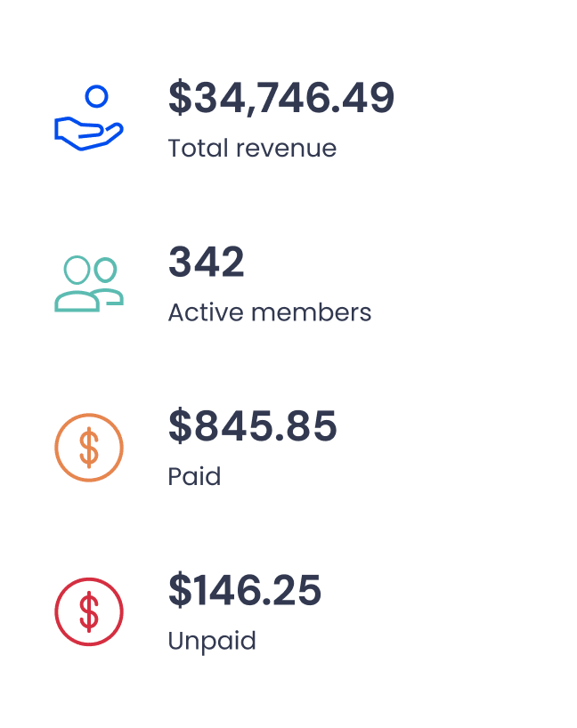Click the orange circled dollar sign icon
Screen dimensions: 577x728
(x=89, y=447)
